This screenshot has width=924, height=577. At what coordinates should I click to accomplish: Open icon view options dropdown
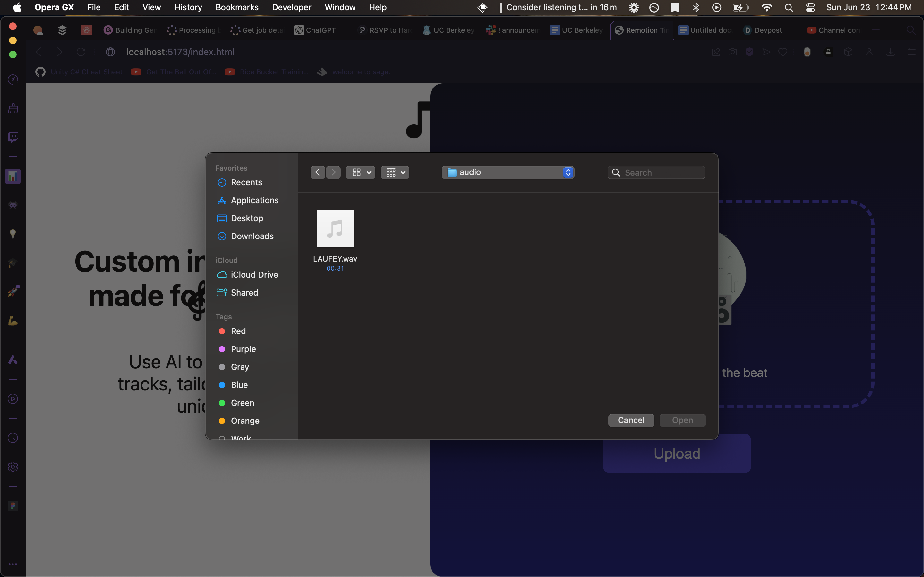pyautogui.click(x=360, y=172)
